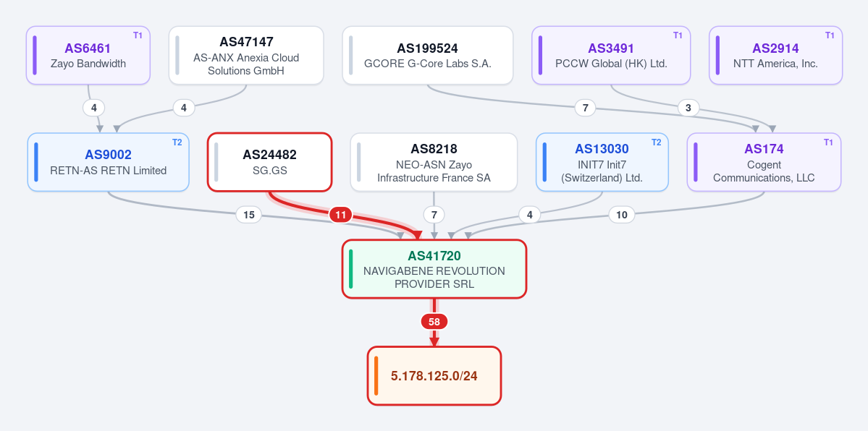Click the 10 edge count badge
This screenshot has height=431, width=868.
pyautogui.click(x=622, y=215)
